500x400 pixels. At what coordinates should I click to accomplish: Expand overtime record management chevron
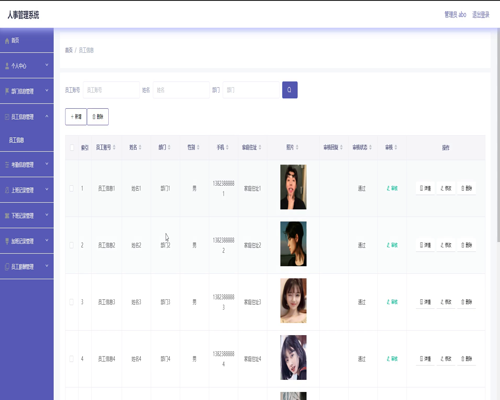click(47, 240)
